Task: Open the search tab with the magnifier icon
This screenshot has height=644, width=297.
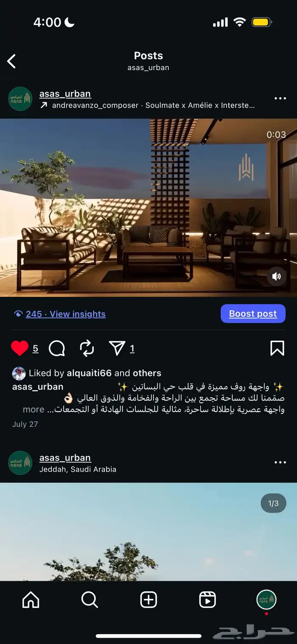Action: pyautogui.click(x=90, y=599)
